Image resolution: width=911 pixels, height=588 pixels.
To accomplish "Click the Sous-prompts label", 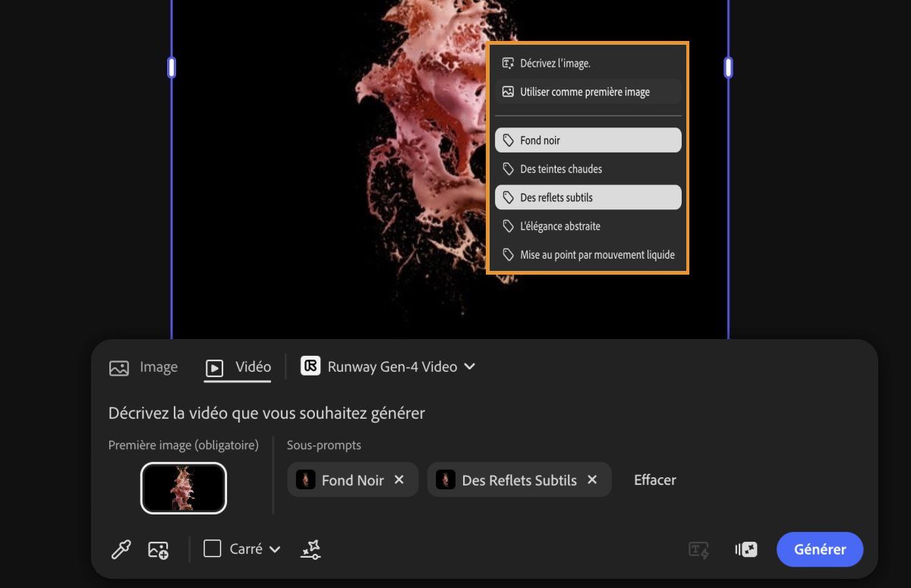I will 324,445.
